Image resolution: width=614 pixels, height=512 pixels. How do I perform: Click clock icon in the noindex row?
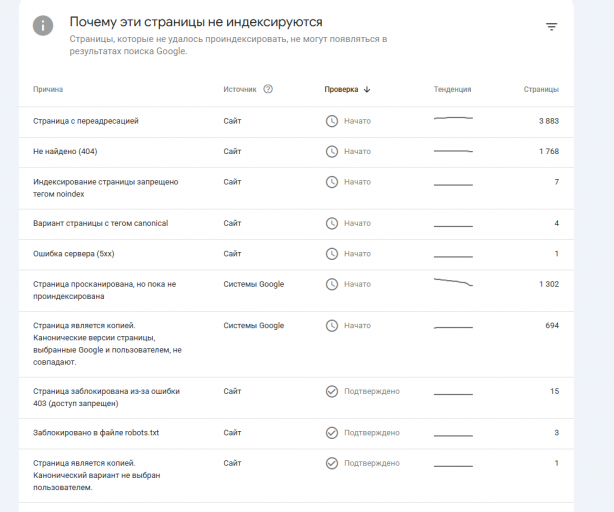point(332,182)
